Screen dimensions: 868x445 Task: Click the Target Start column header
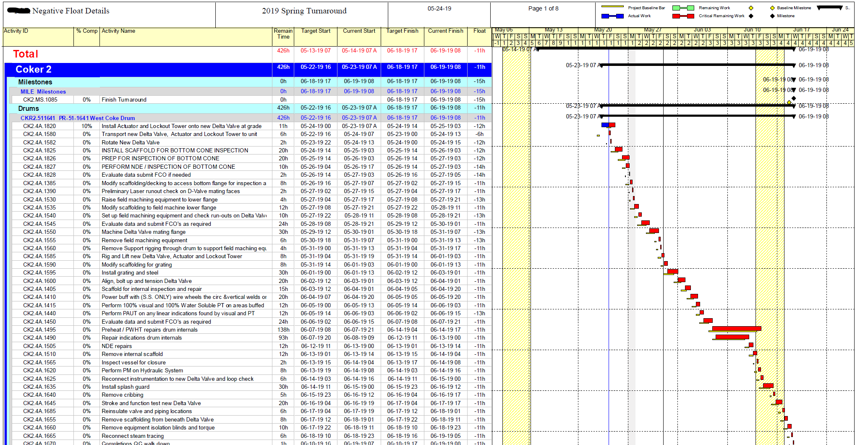click(x=315, y=31)
